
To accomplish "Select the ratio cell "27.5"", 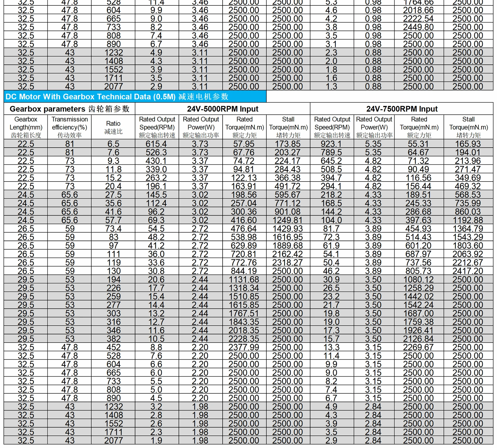I will point(113,195).
